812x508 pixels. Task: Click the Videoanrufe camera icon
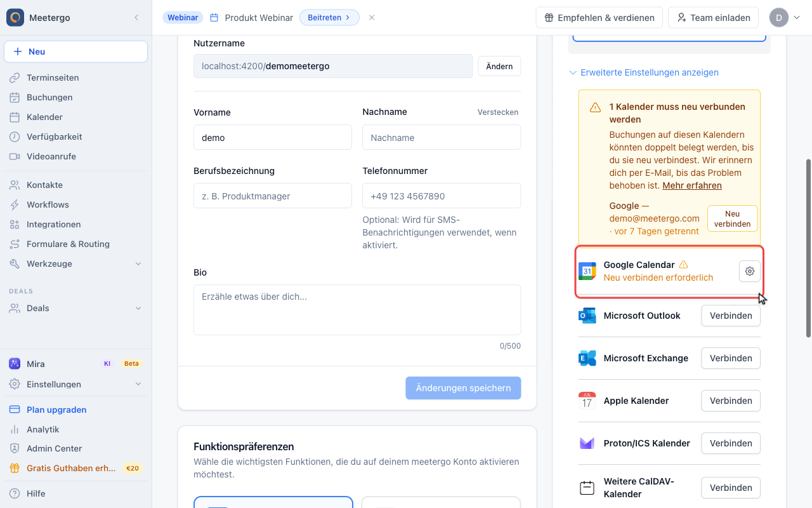point(15,156)
